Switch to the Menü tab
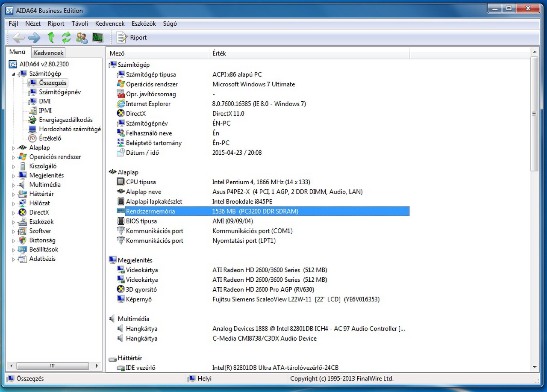 [18, 52]
